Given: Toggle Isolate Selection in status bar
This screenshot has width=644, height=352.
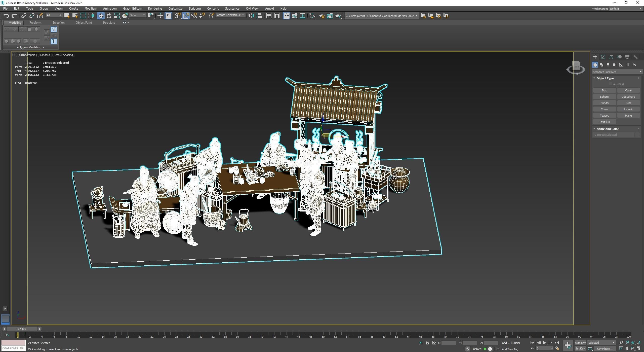Looking at the screenshot, I should [x=421, y=343].
